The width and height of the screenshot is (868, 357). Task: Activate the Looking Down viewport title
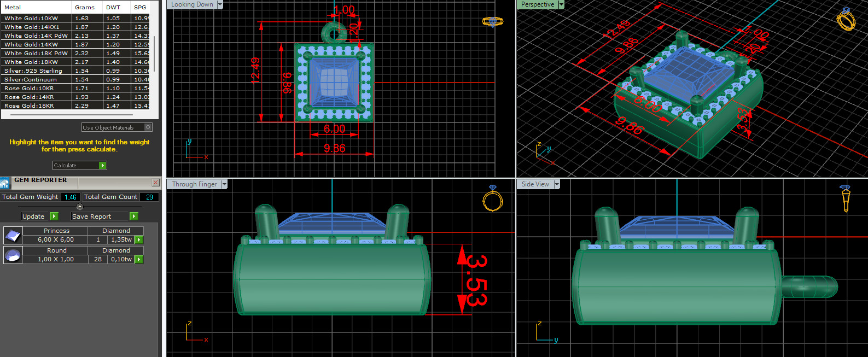(192, 4)
